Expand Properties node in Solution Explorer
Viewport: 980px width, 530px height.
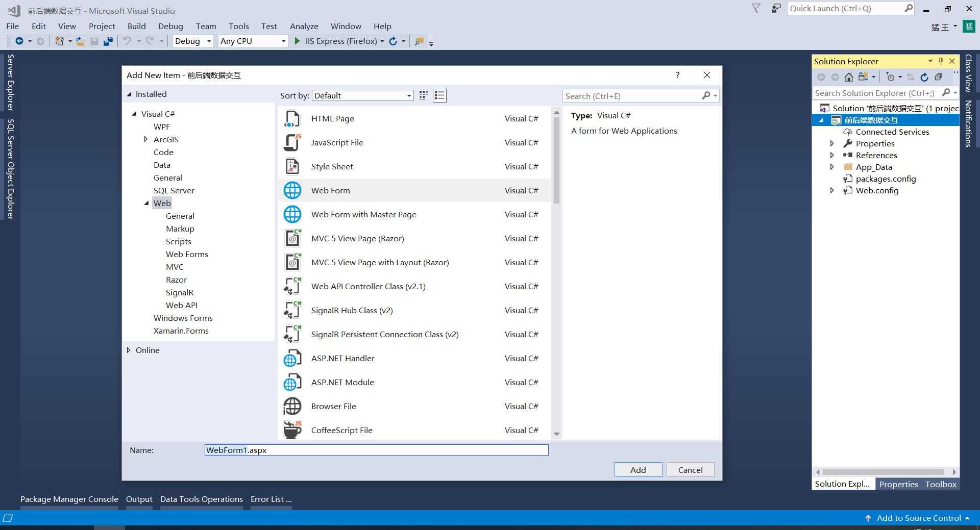[832, 143]
